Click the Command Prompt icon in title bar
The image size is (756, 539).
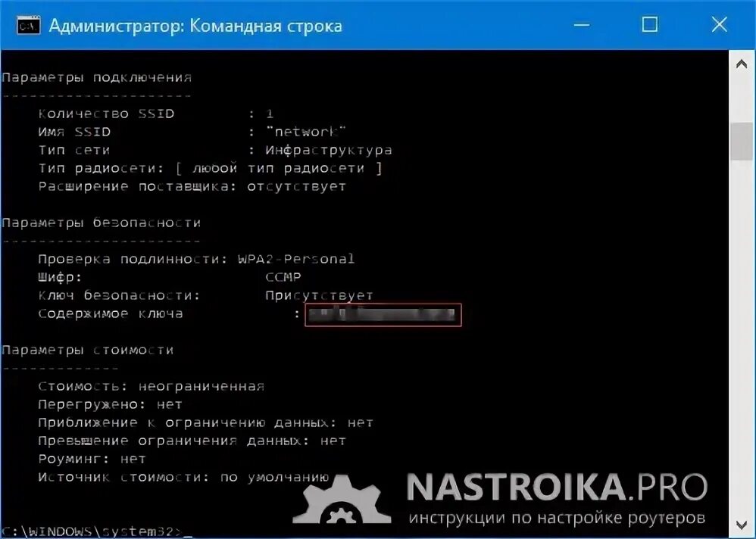[x=29, y=25]
